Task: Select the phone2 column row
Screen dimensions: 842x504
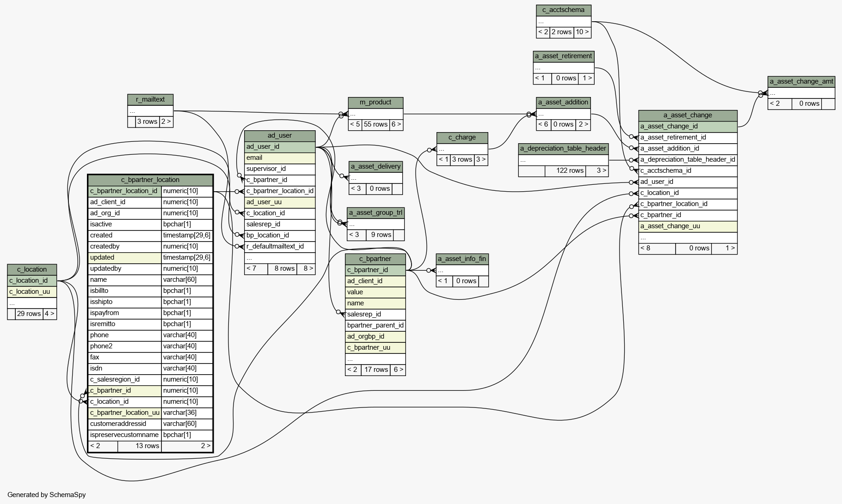Action: (x=150, y=346)
